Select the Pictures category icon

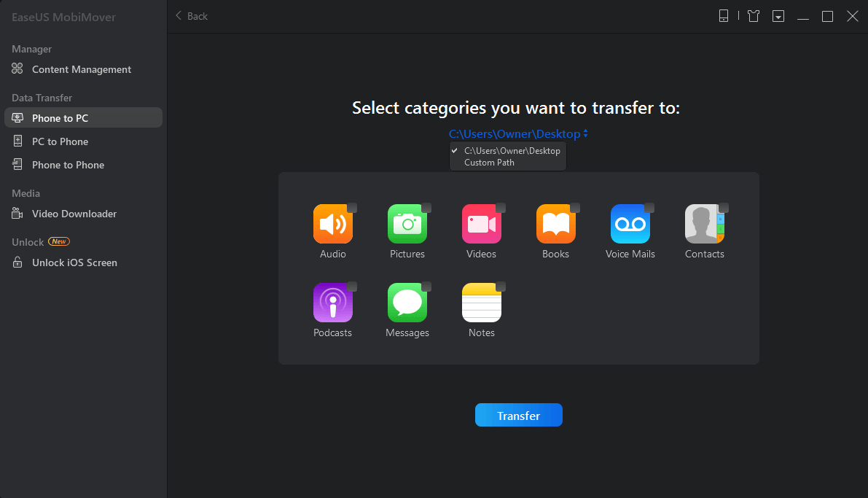(407, 224)
